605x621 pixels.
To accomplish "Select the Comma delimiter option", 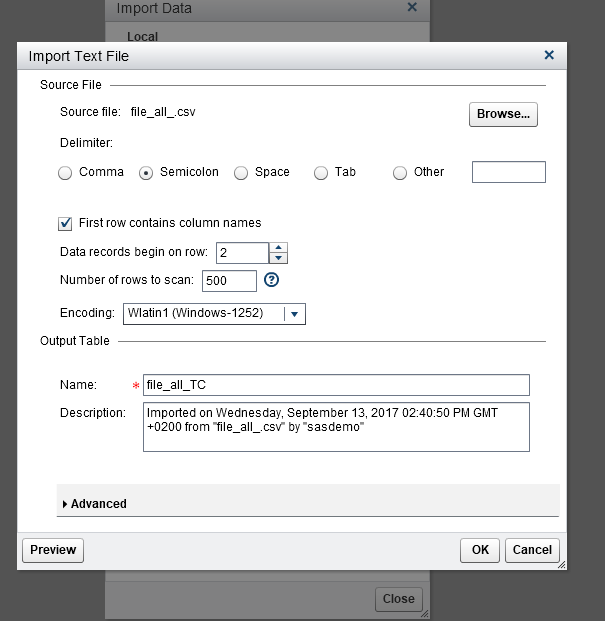I will coord(65,173).
